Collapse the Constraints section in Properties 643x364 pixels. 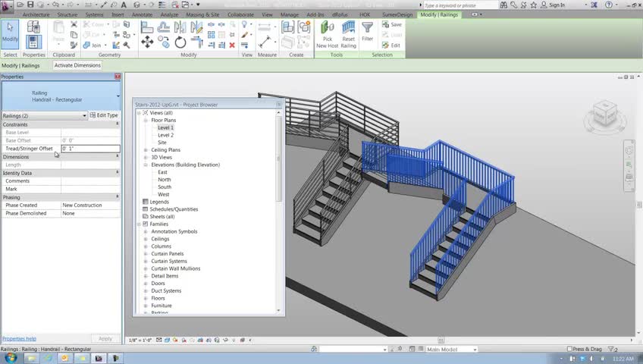point(117,124)
